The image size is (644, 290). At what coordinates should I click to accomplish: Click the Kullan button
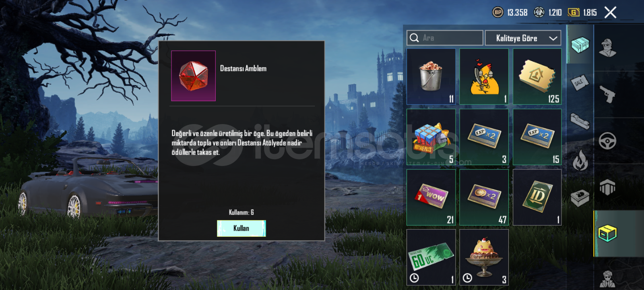point(242,228)
